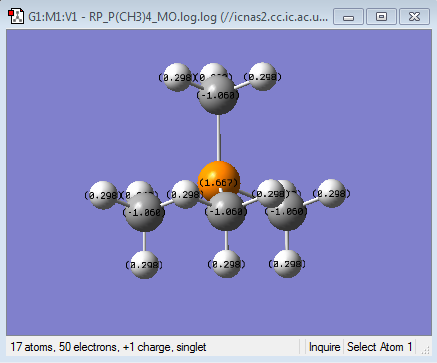
Task: Maximize the G1:M1:V1 molecule window
Action: pos(381,17)
